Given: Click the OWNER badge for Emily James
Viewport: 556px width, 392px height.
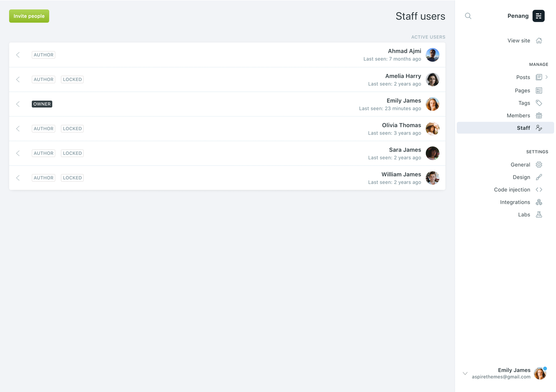Looking at the screenshot, I should (42, 104).
